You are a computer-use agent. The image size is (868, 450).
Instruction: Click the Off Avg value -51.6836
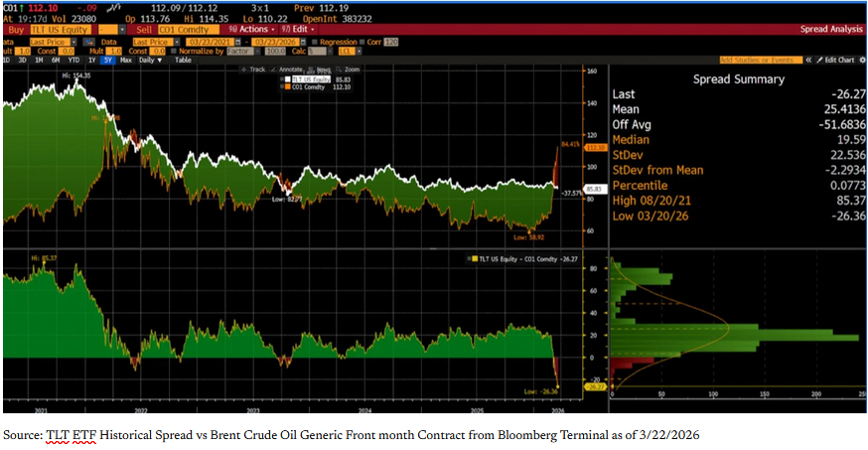coord(842,124)
